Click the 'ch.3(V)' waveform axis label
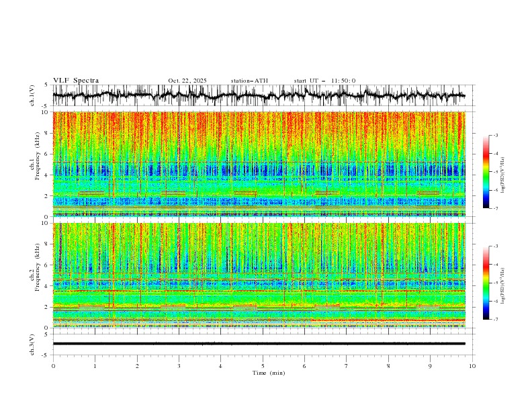This screenshot has height=411, width=532. [32, 345]
